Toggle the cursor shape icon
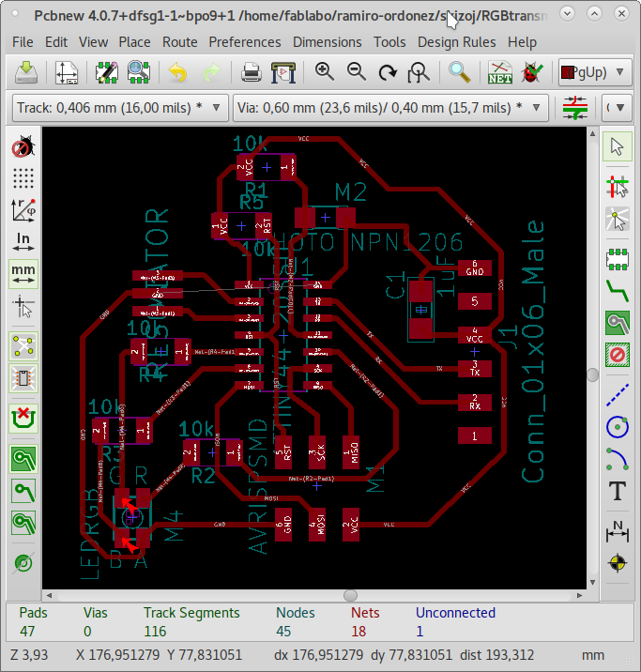 23,306
